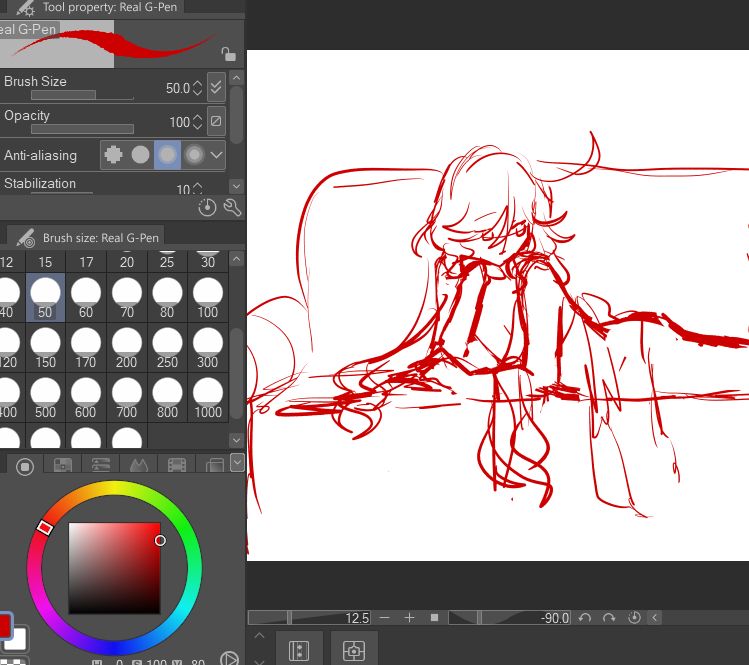749x665 pixels.
Task: Click the camera frame icon at bottom
Action: [354, 651]
